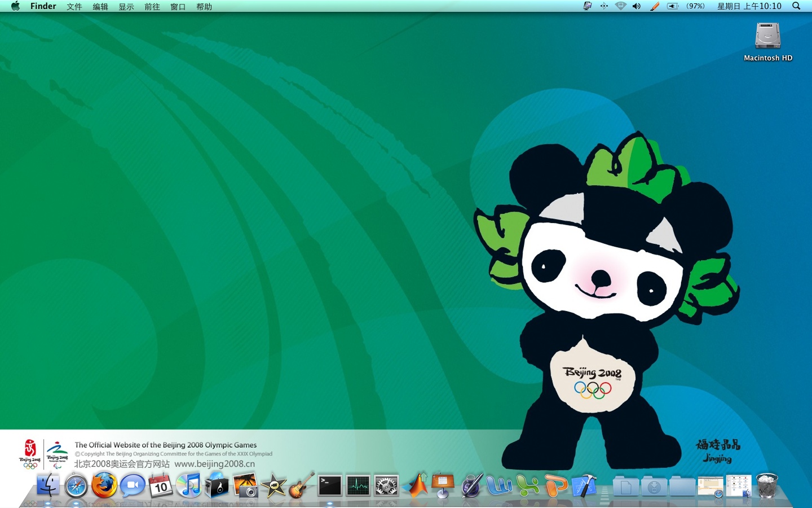Open the Documents folder stack in Dock
The width and height of the screenshot is (812, 508).
point(626,486)
